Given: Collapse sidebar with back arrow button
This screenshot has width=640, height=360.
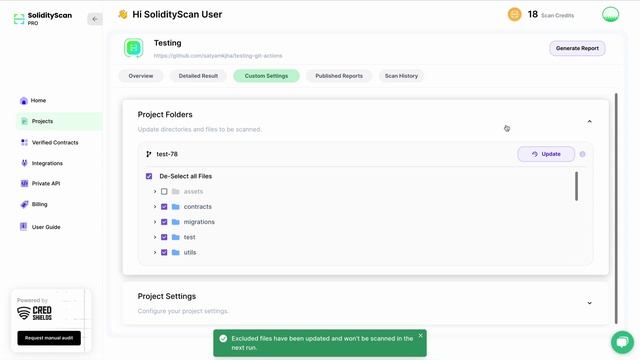Looking at the screenshot, I should pyautogui.click(x=95, y=19).
